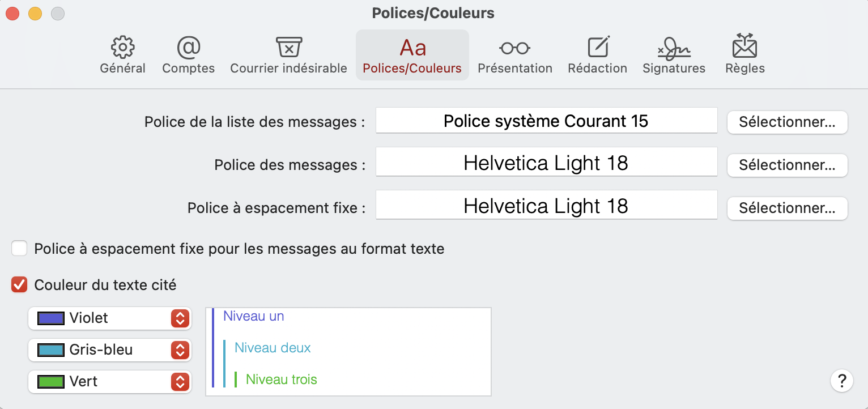Click the Niveau deux preview text
The width and height of the screenshot is (868, 409).
coord(273,348)
